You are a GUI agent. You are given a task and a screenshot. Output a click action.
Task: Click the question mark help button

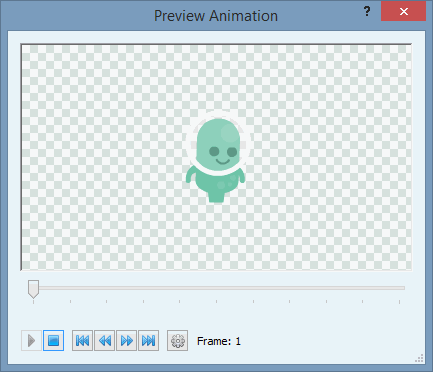[367, 12]
